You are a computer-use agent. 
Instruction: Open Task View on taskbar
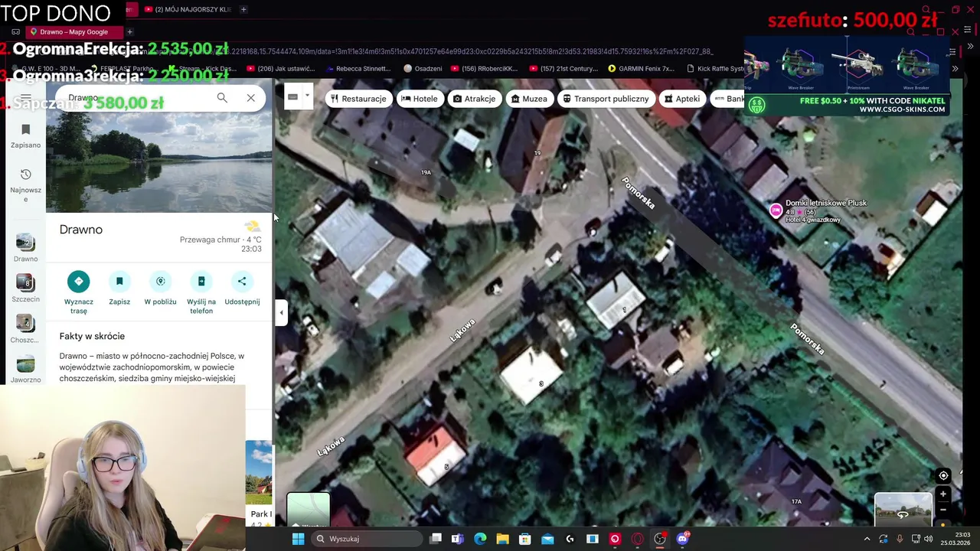click(436, 539)
